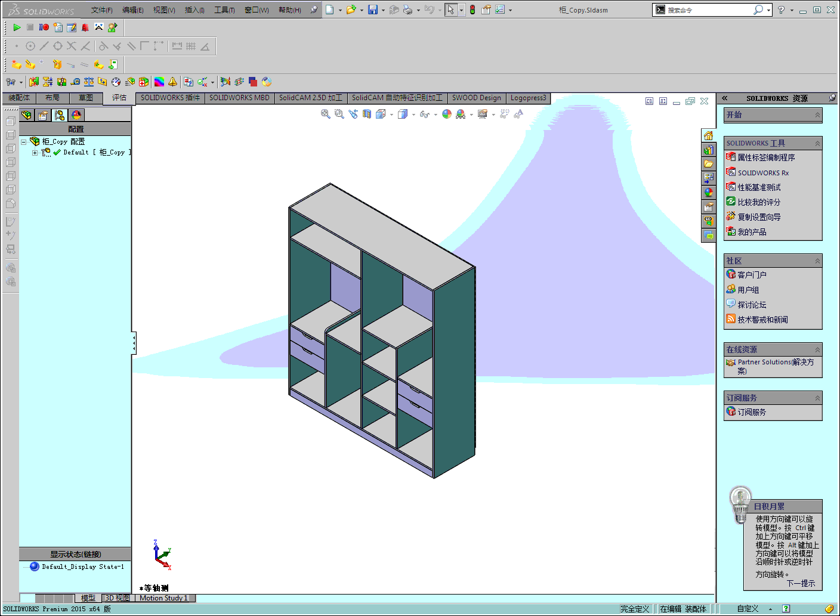Click the Performance Evaluation icon
The image size is (840, 616).
(130, 82)
